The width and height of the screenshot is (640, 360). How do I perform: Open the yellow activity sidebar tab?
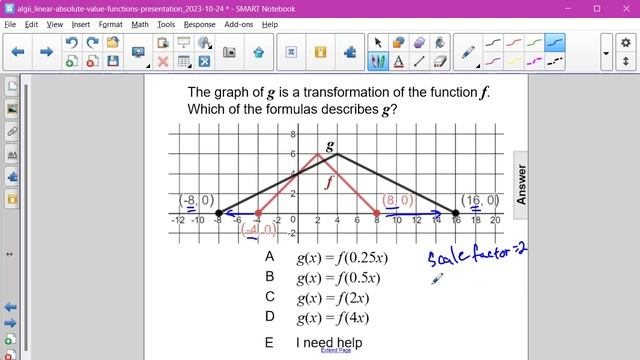12,200
